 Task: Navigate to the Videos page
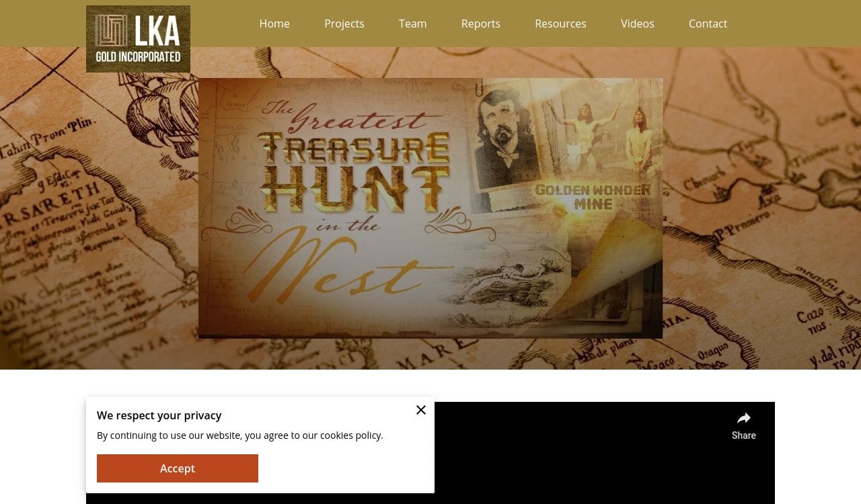tap(638, 24)
